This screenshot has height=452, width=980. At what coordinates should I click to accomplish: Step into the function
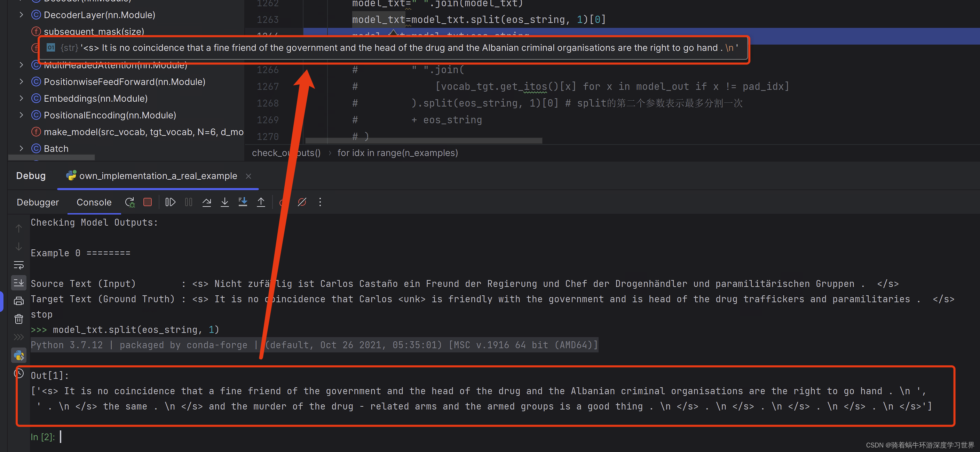[225, 202]
